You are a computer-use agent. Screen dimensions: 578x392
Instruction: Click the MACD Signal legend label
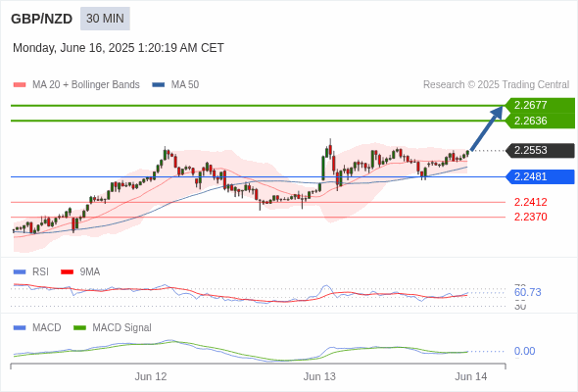pos(122,328)
